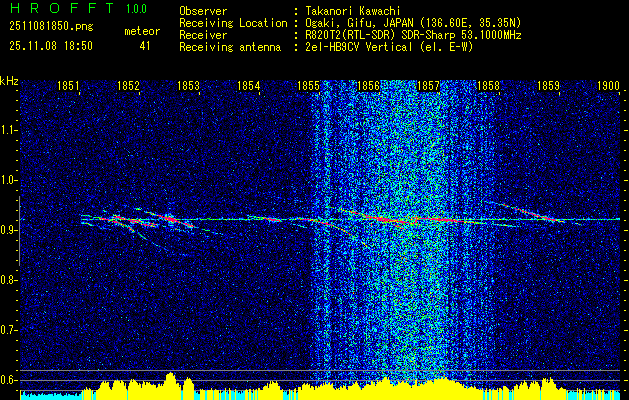
Task: Select the version number 1.0.0
Action: point(136,9)
